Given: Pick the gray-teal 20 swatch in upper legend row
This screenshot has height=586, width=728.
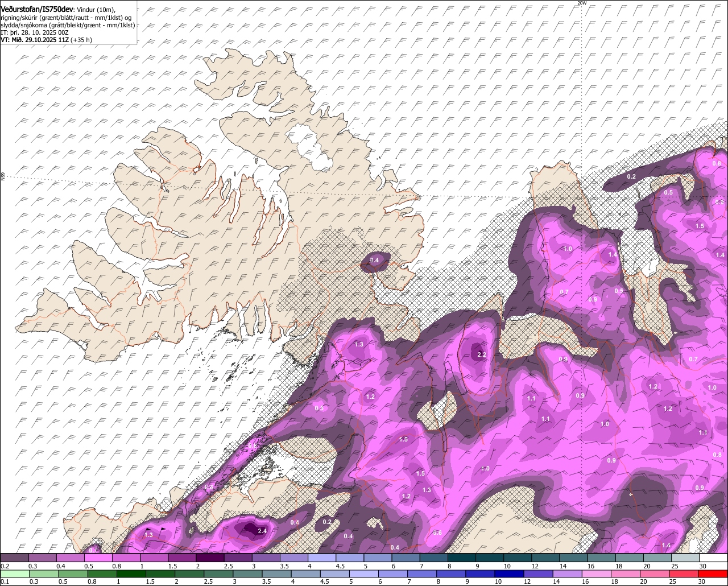Looking at the screenshot, I should [x=657, y=558].
